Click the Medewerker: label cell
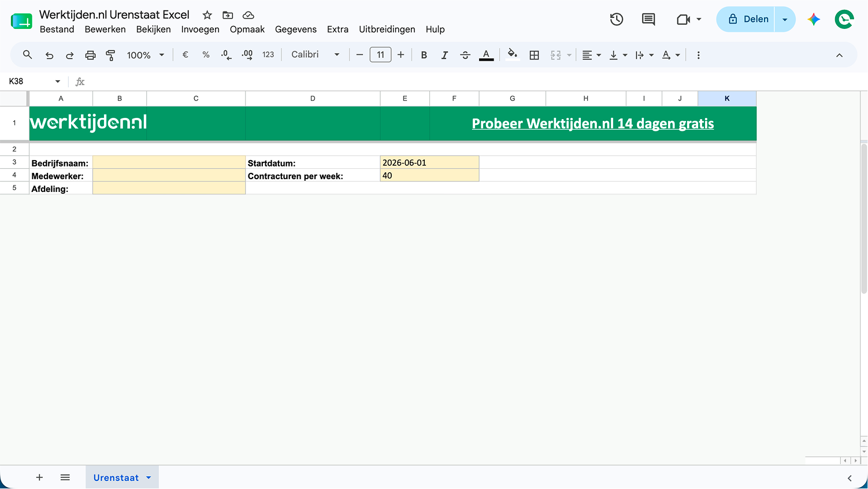 (x=61, y=175)
